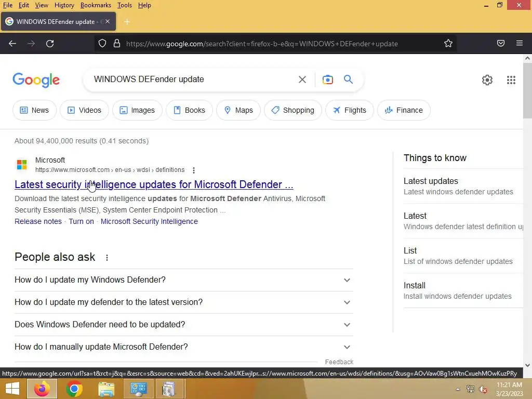Save page to Pocket
This screenshot has height=399, width=532.
tap(501, 43)
